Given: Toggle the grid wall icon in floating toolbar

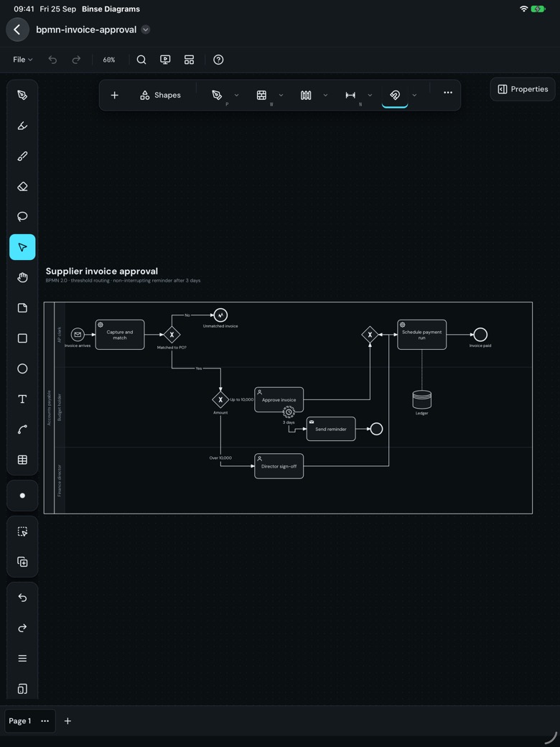Looking at the screenshot, I should (261, 96).
